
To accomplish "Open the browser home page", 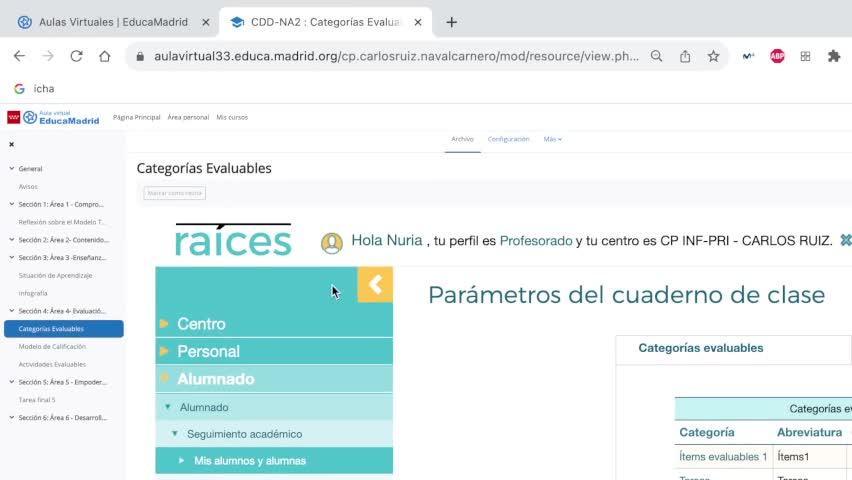I will click(104, 56).
